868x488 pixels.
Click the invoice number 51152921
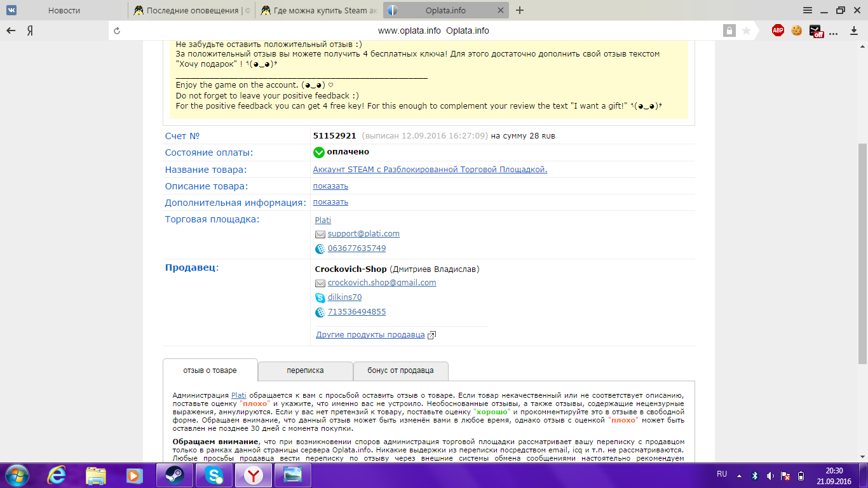click(335, 136)
